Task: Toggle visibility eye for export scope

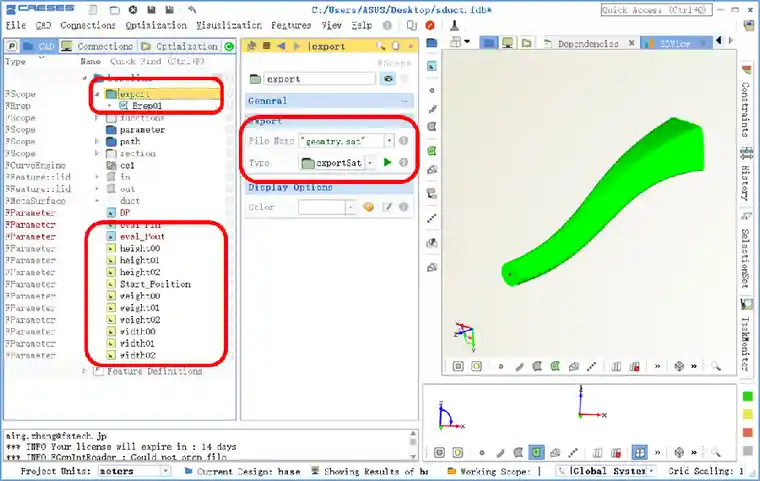Action: pos(388,79)
